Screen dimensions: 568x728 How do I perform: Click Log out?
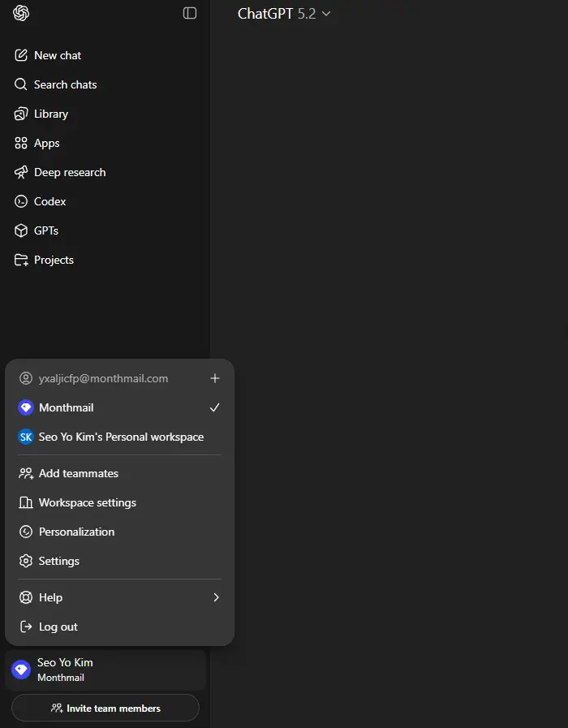point(119,627)
